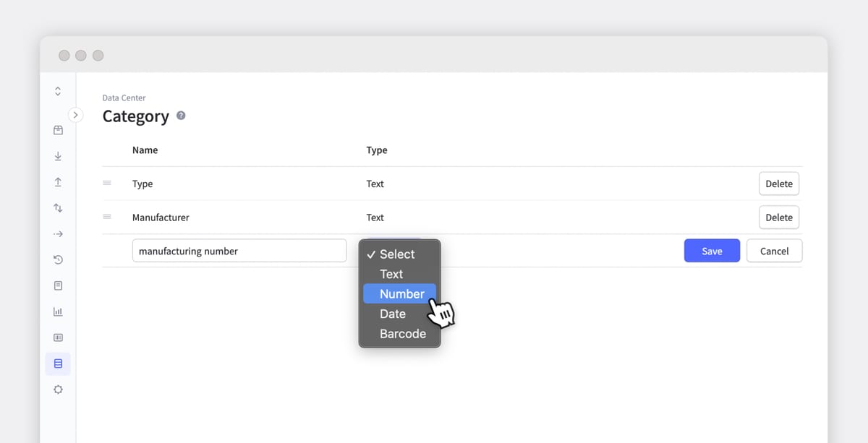Viewport: 868px width, 443px height.
Task: Save the manufacturing number field
Action: (x=712, y=251)
